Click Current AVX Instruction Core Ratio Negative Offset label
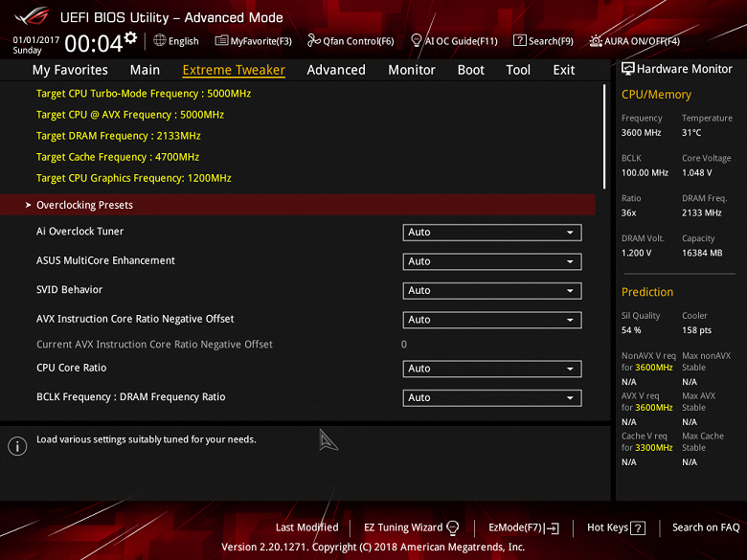Screen dimensions: 747x560 pos(154,345)
